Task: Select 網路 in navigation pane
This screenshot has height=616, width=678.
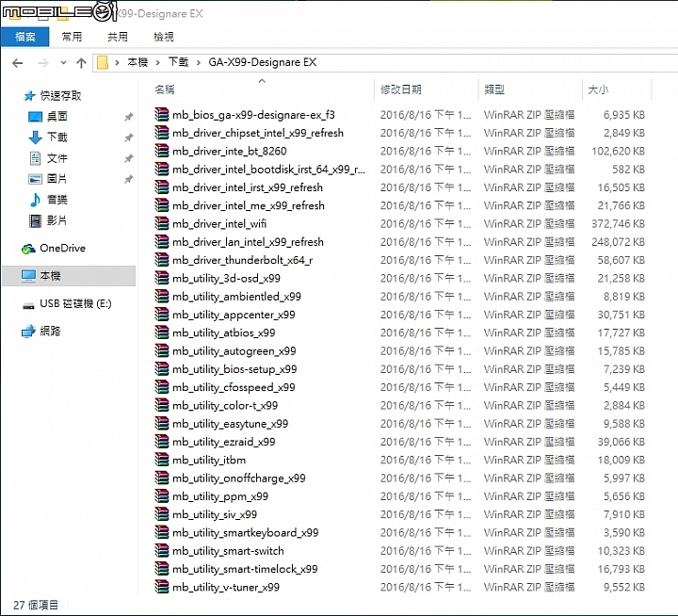Action: pos(50,331)
